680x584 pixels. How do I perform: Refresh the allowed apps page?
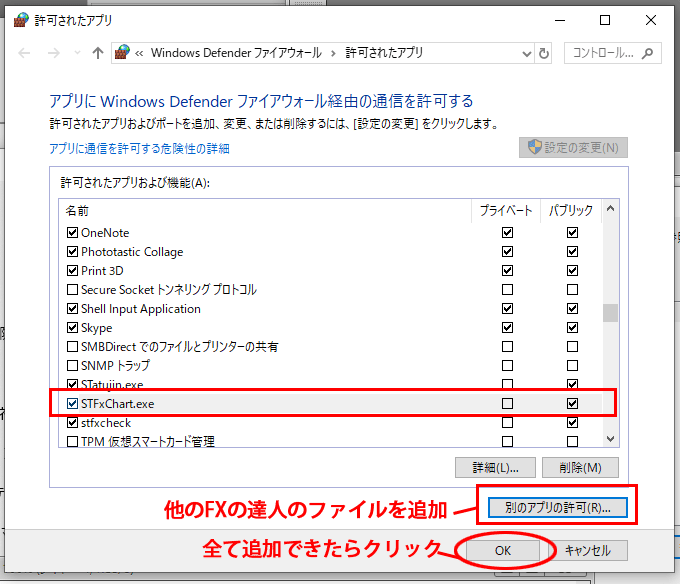point(544,54)
